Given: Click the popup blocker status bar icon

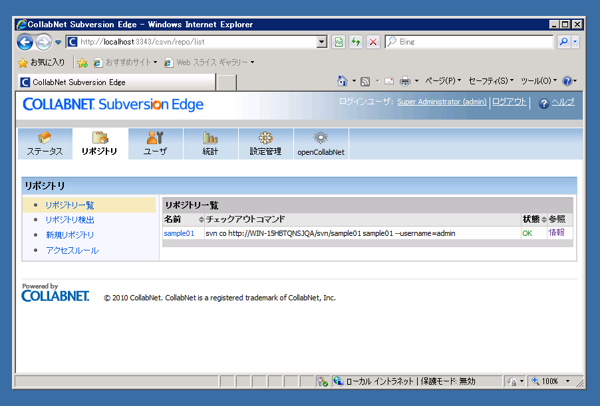Looking at the screenshot, I should tap(323, 381).
